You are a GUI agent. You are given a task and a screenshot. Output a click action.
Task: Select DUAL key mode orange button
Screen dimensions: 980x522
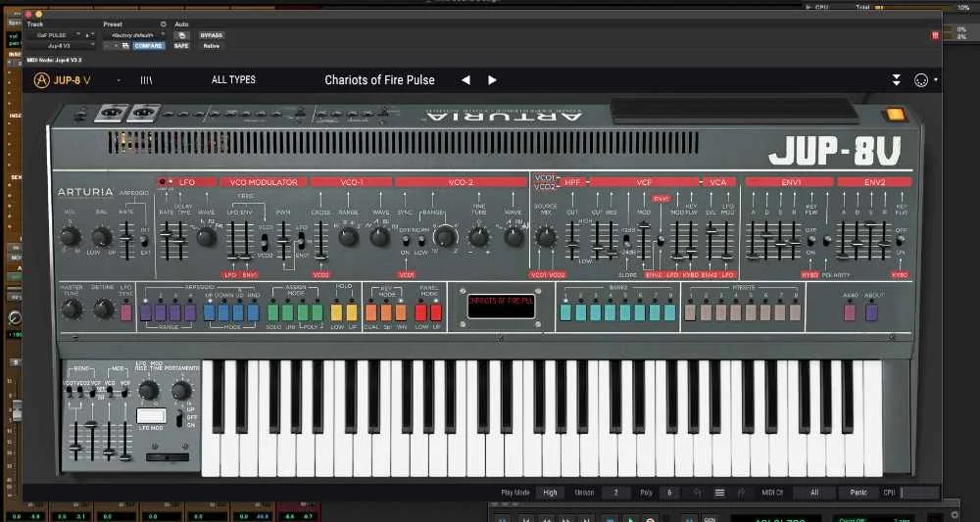(371, 312)
